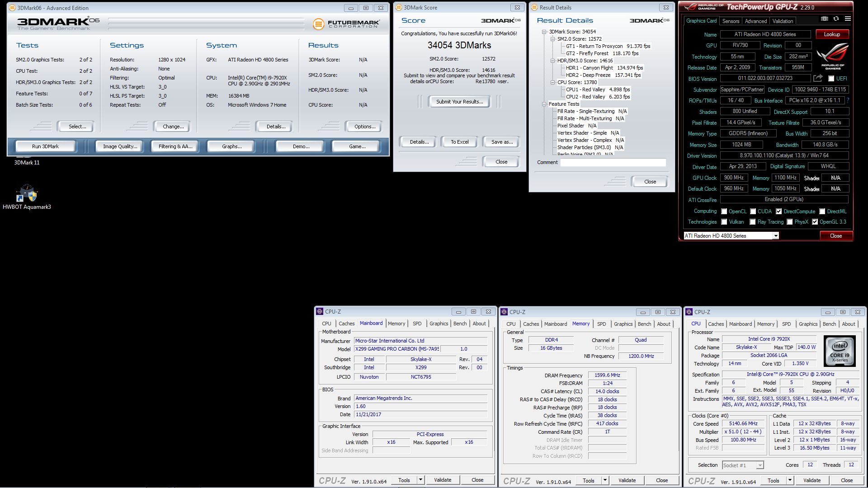Click the Lookup button in GPU-Z
Screen dimensions: 868x488
pos(832,34)
